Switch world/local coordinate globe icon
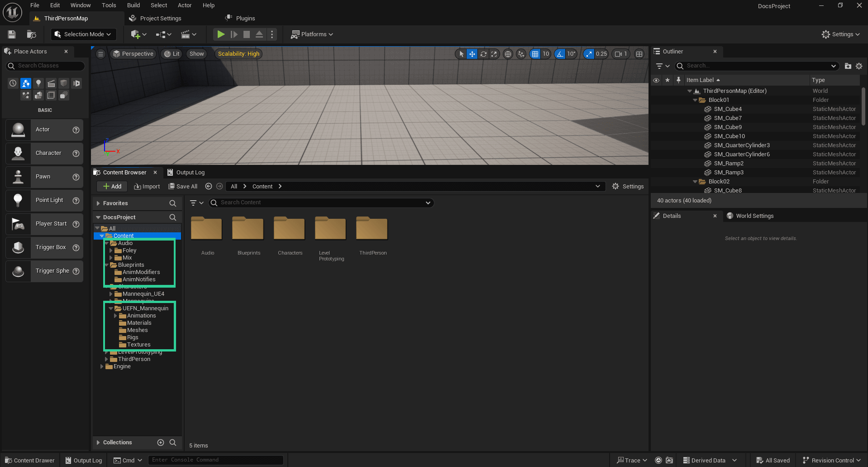Screen dimensions: 868x467 pyautogui.click(x=508, y=54)
